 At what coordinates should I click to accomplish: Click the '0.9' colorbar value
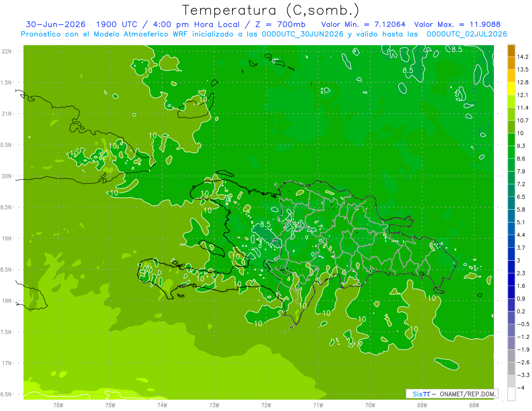click(x=521, y=299)
